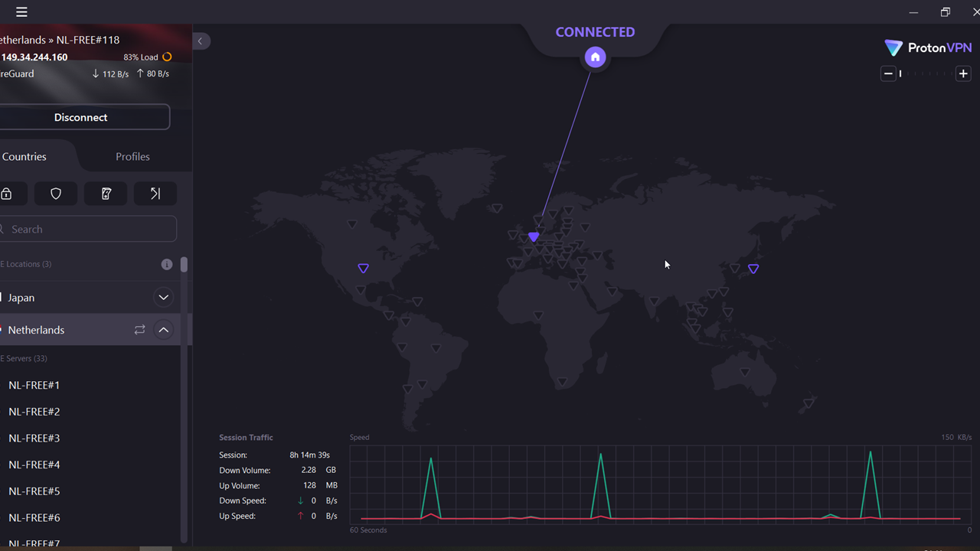
Task: Select the NL-FREE#3 server
Action: pos(34,439)
